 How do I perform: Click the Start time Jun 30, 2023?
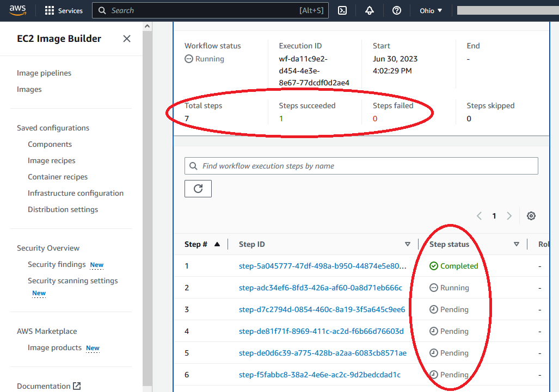[395, 65]
